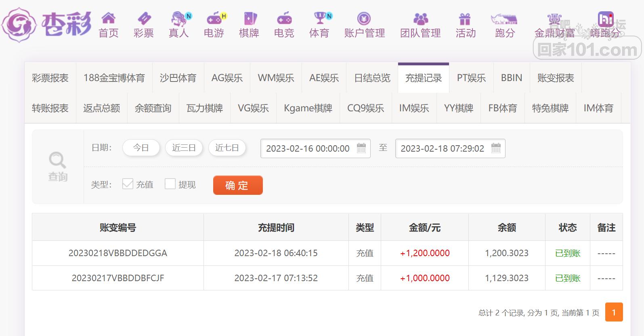Select the 真人 live casino icon

click(x=179, y=19)
